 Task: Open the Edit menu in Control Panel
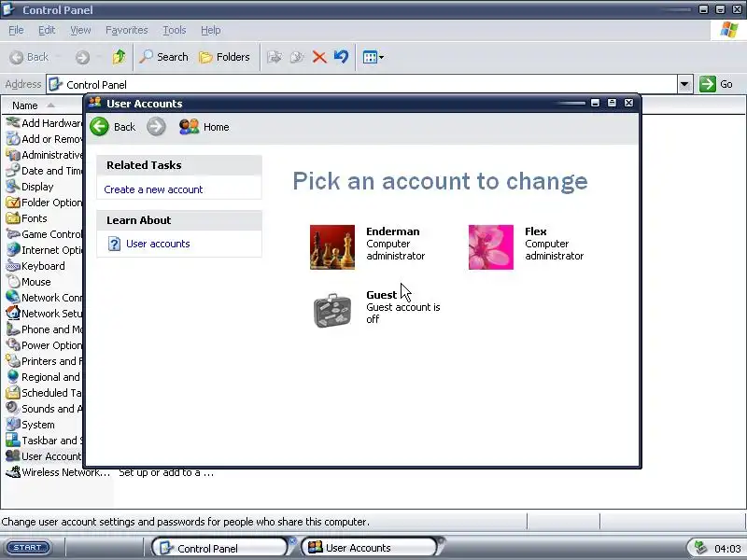[x=47, y=30]
